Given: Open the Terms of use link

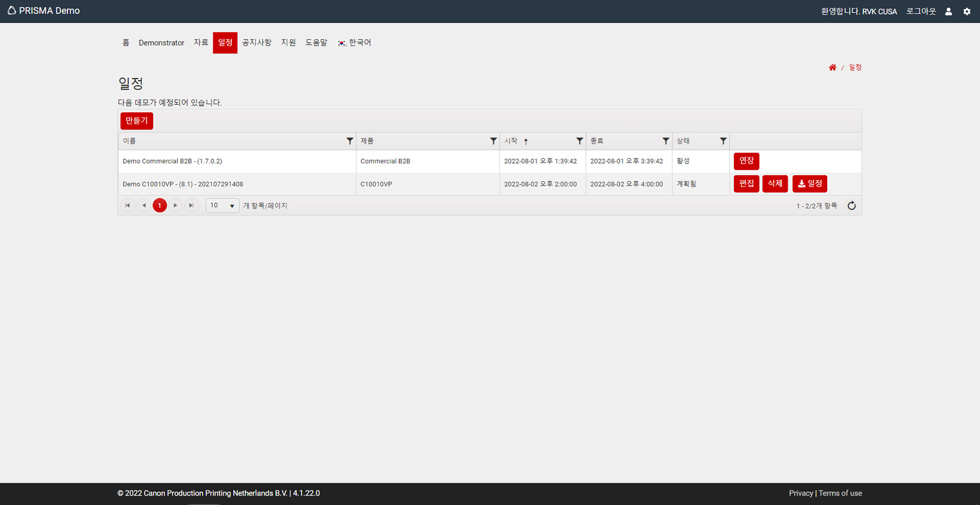Looking at the screenshot, I should (840, 493).
